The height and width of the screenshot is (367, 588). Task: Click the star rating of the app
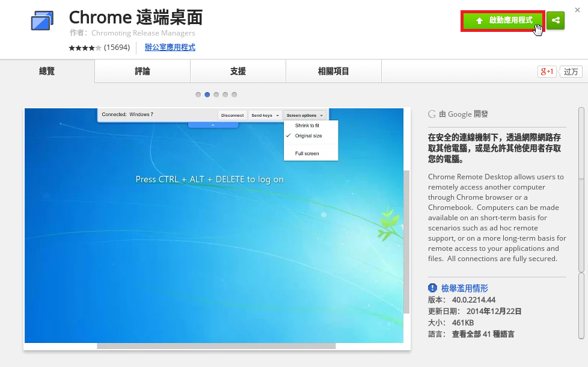pyautogui.click(x=85, y=48)
